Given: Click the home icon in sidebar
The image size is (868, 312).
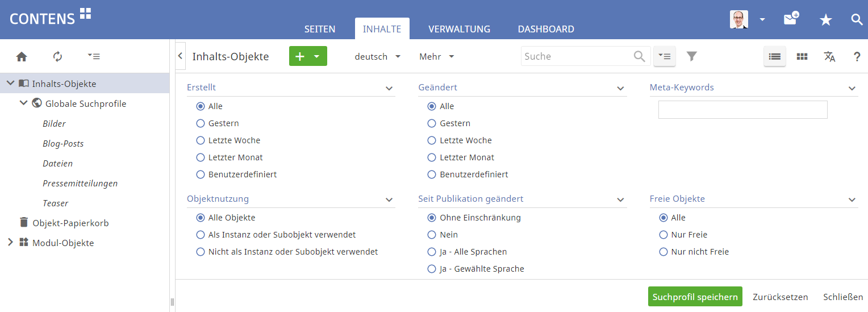Looking at the screenshot, I should click(x=22, y=56).
